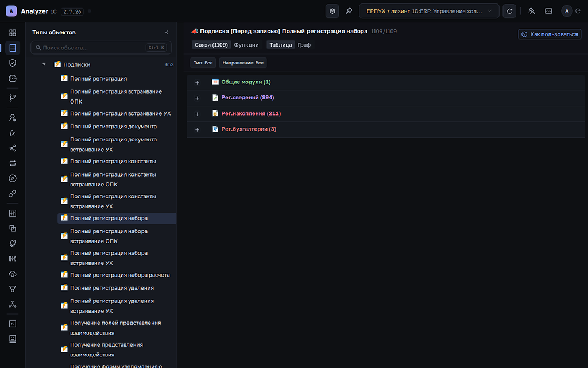Open the shield check icon in sidebar
588x368 pixels.
click(13, 63)
